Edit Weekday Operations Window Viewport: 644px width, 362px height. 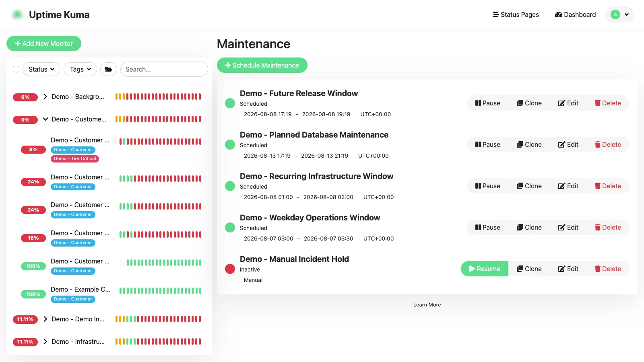(x=568, y=227)
